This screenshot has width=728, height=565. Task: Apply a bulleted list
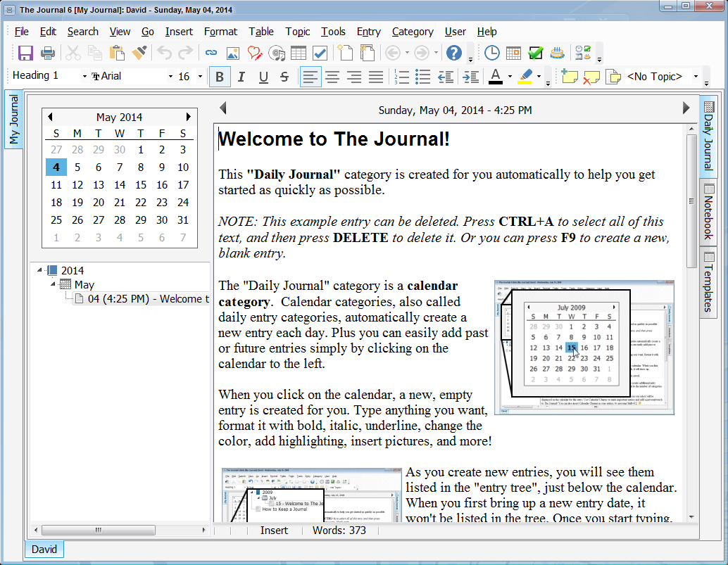pyautogui.click(x=422, y=77)
